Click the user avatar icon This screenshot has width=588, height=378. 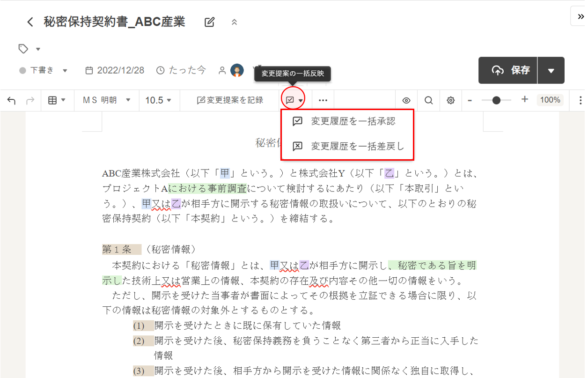237,70
